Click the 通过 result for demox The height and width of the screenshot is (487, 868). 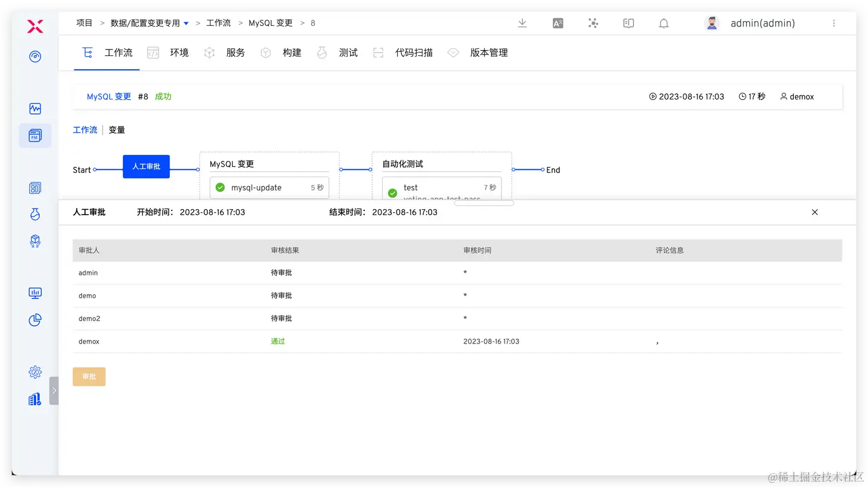[x=278, y=341]
